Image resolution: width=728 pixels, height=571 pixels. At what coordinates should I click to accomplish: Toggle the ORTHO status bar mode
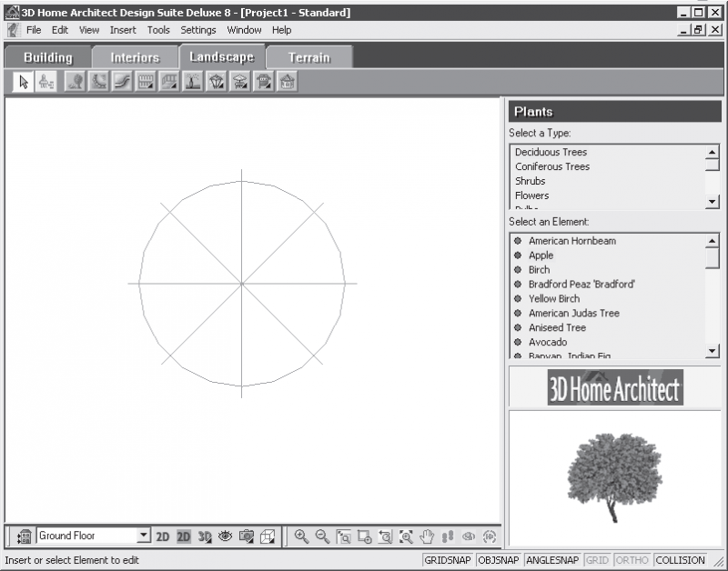(632, 560)
